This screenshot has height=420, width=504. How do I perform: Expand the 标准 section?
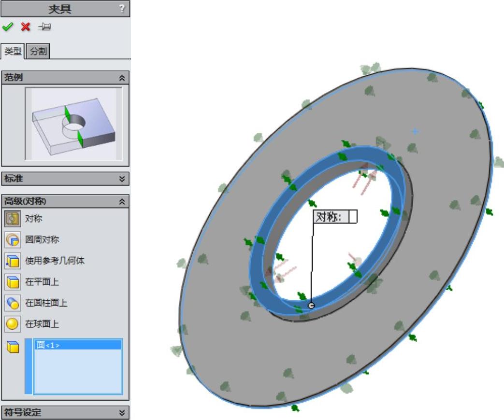point(122,179)
